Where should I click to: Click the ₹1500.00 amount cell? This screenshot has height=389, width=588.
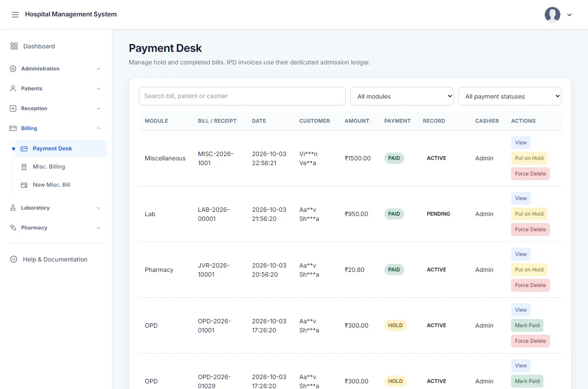click(358, 158)
